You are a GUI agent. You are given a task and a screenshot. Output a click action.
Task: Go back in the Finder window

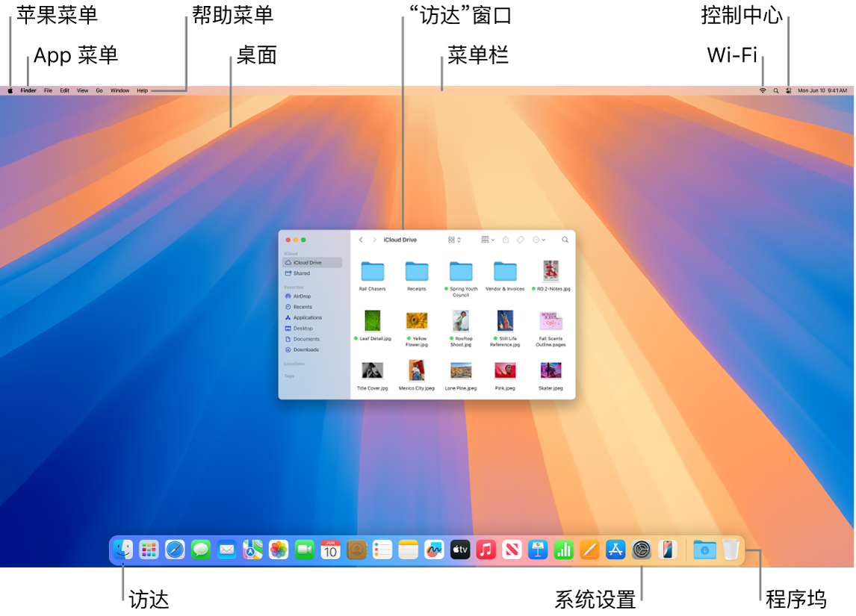tap(361, 240)
